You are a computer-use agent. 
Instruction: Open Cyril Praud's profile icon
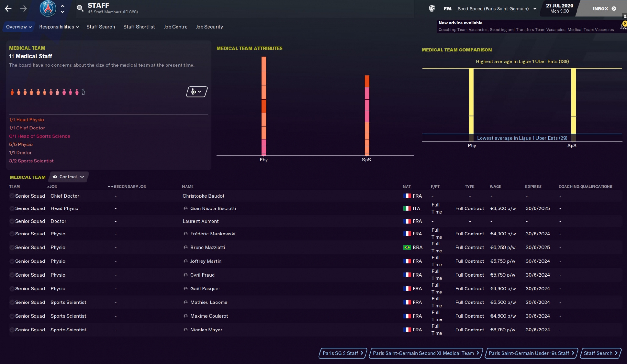(x=186, y=275)
